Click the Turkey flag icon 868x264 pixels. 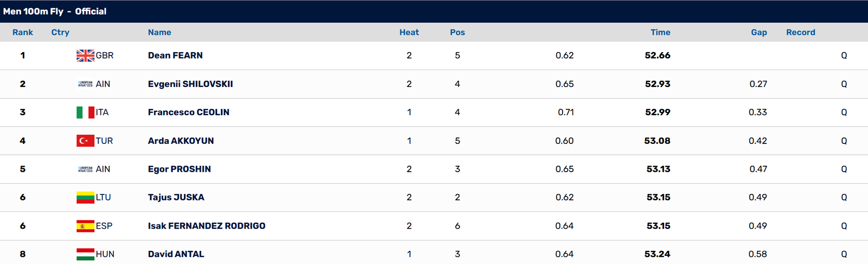pyautogui.click(x=85, y=141)
